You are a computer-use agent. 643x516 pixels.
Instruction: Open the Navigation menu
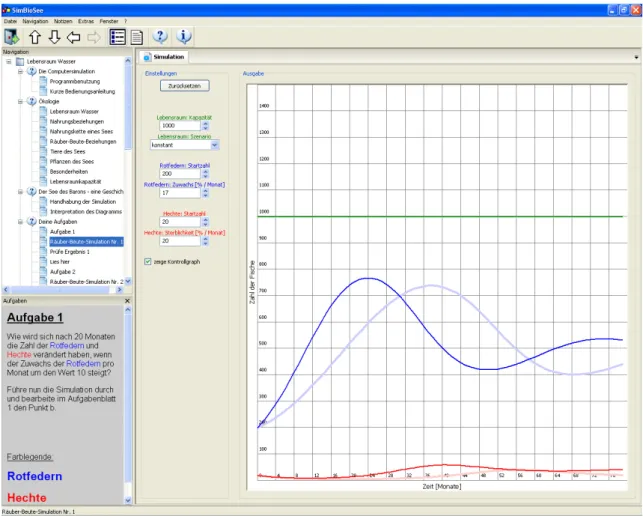pos(35,21)
